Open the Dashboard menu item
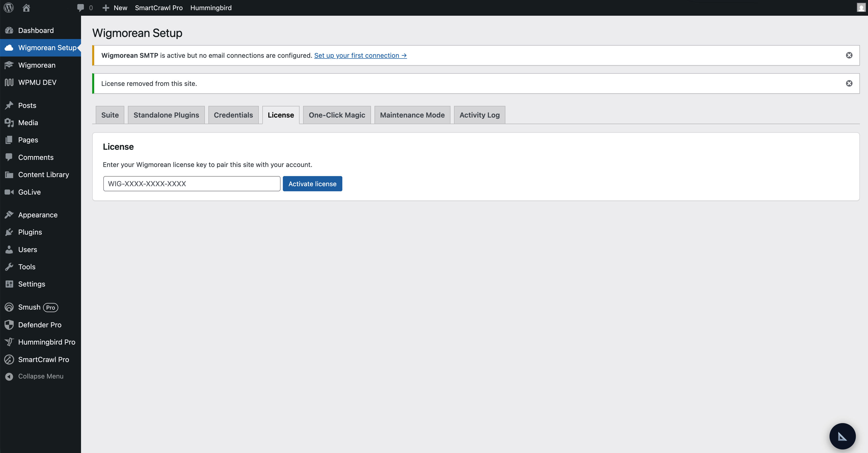Image resolution: width=868 pixels, height=453 pixels. 41,30
